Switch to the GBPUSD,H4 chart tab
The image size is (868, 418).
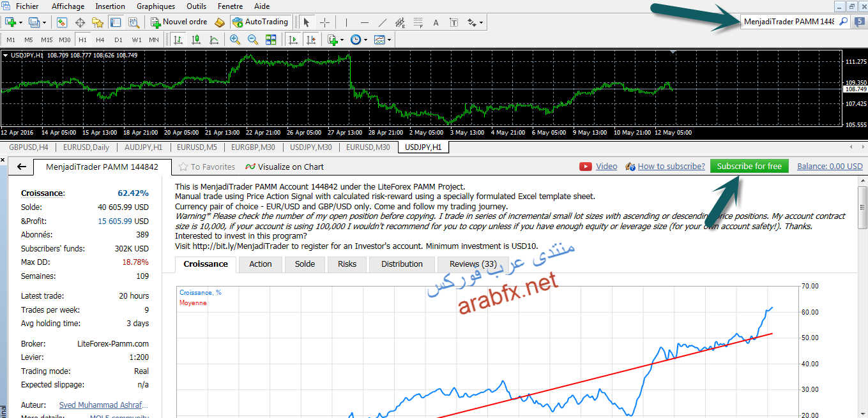[x=28, y=147]
